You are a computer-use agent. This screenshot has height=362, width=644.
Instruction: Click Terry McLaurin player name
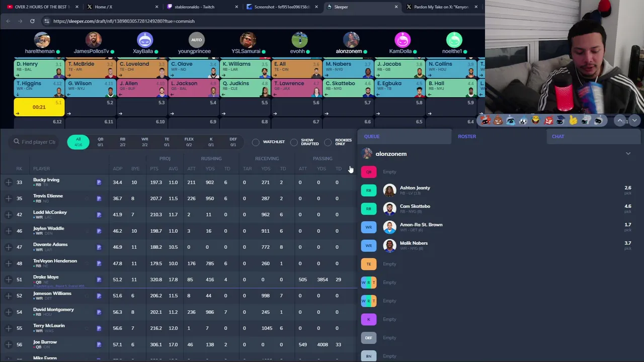pyautogui.click(x=49, y=326)
